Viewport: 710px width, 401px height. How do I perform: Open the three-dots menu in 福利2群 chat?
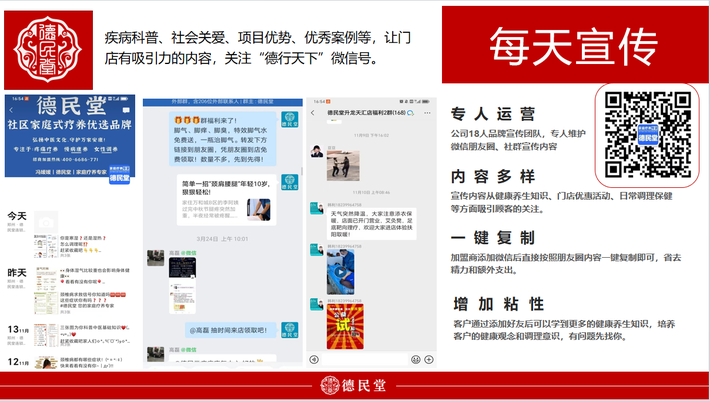point(427,112)
